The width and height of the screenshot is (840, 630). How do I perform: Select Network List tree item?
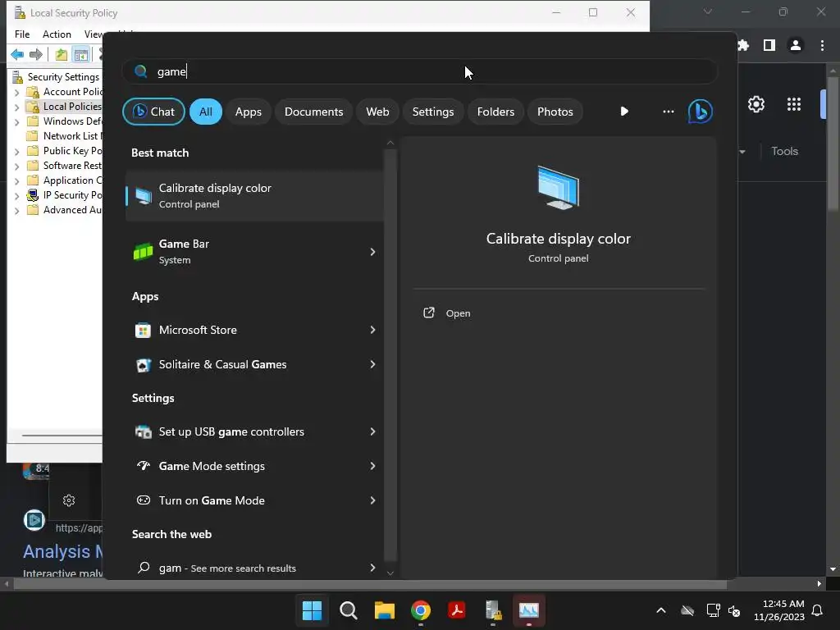[x=71, y=136]
